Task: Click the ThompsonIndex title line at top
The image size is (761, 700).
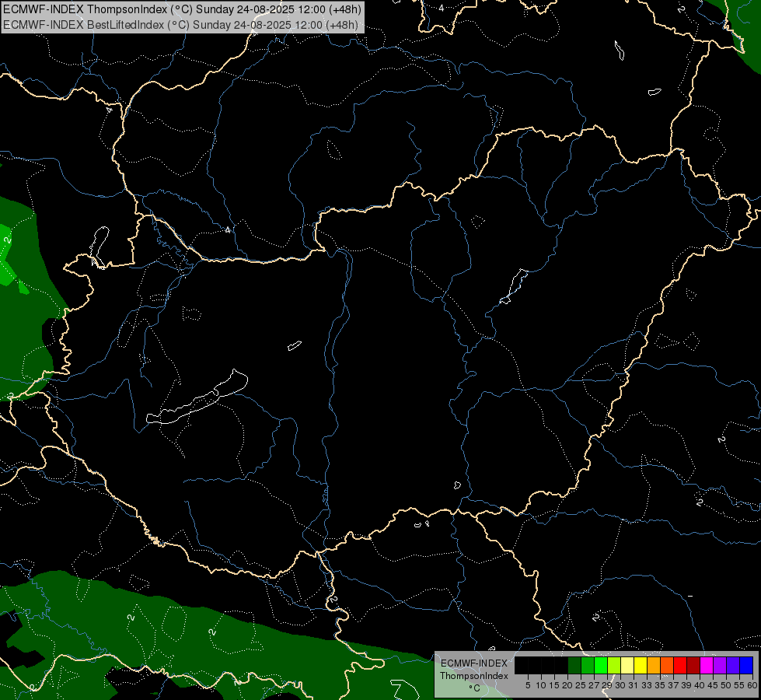Action: pyautogui.click(x=183, y=9)
